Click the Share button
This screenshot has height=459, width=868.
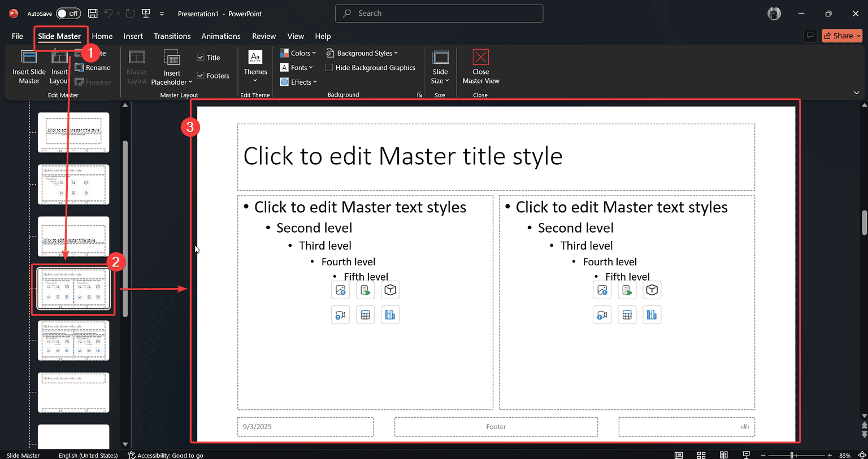coord(841,36)
